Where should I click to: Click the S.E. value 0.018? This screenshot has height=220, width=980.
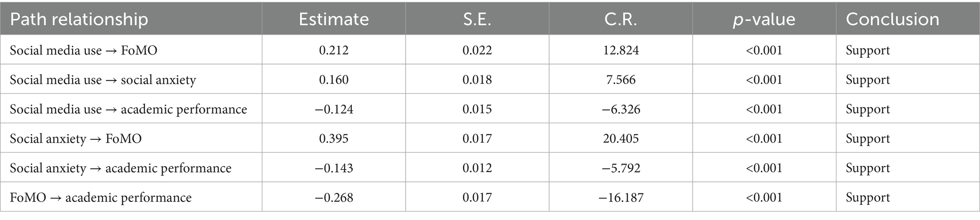(x=477, y=80)
